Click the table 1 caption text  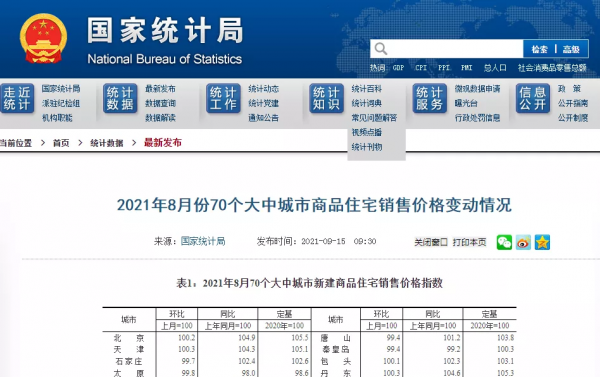click(309, 283)
